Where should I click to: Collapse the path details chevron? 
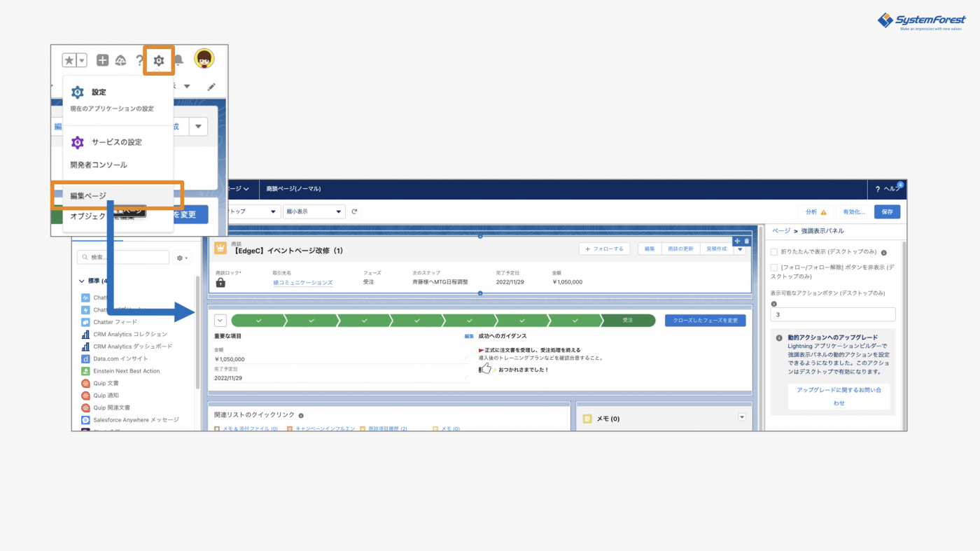click(220, 321)
